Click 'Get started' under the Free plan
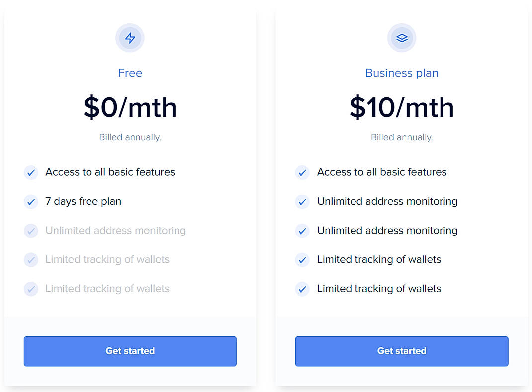Screen dimensions: 532x392 (x=130, y=351)
